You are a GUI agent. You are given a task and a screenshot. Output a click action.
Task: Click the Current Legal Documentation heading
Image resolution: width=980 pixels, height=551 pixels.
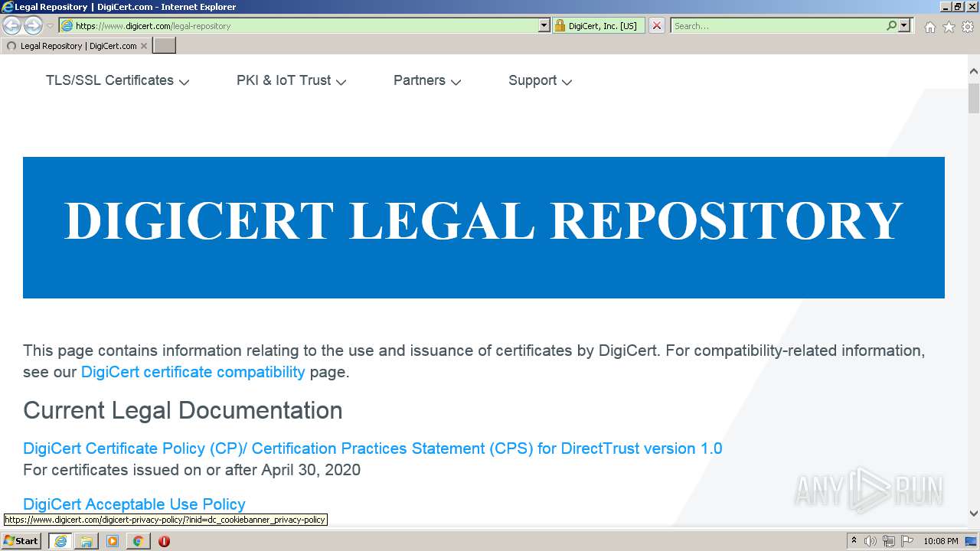tap(183, 410)
